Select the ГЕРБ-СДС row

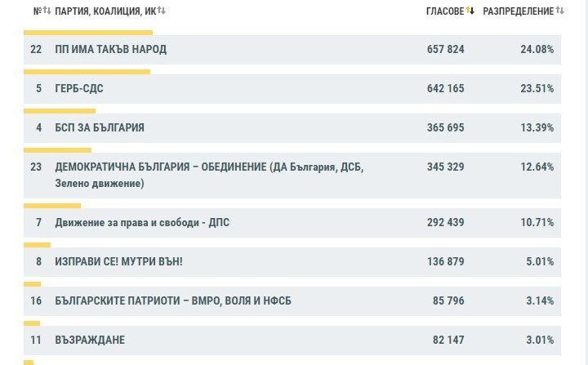pyautogui.click(x=292, y=89)
